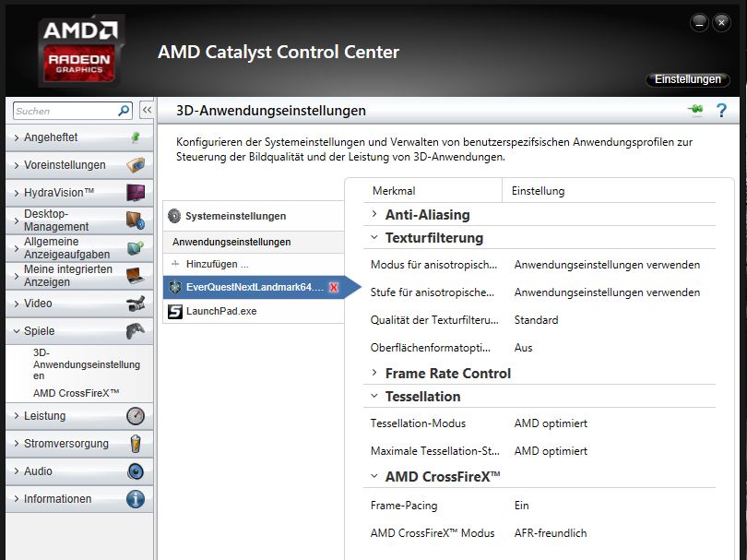Click the pin page icon in header
The image size is (747, 560).
(695, 110)
